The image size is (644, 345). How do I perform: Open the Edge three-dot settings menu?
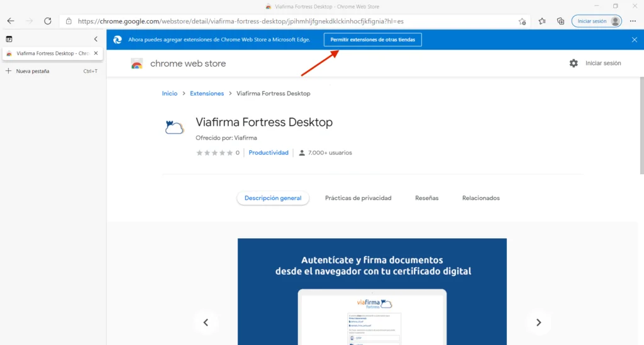[x=633, y=21]
